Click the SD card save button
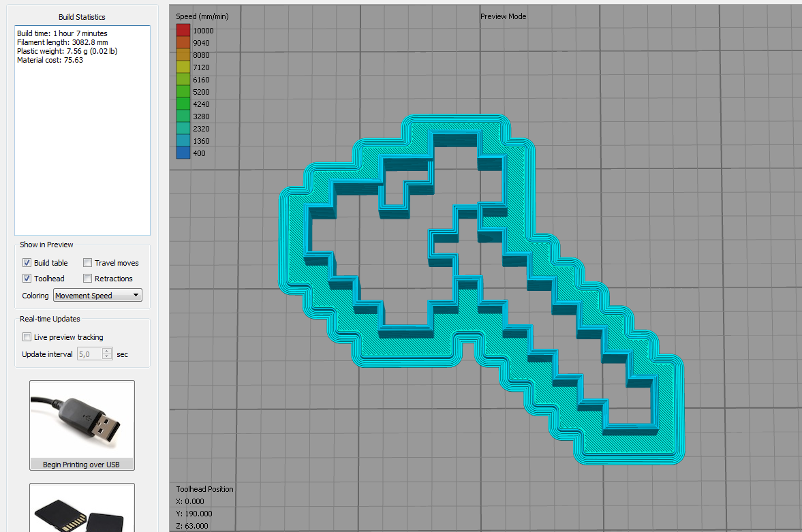Viewport: 802px width, 532px height. coord(82,507)
